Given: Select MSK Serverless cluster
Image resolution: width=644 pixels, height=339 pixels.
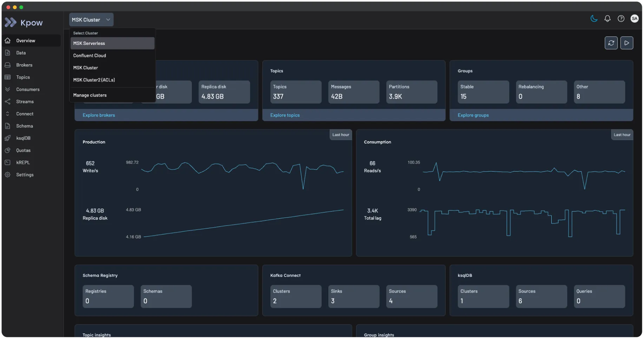Looking at the screenshot, I should 112,43.
